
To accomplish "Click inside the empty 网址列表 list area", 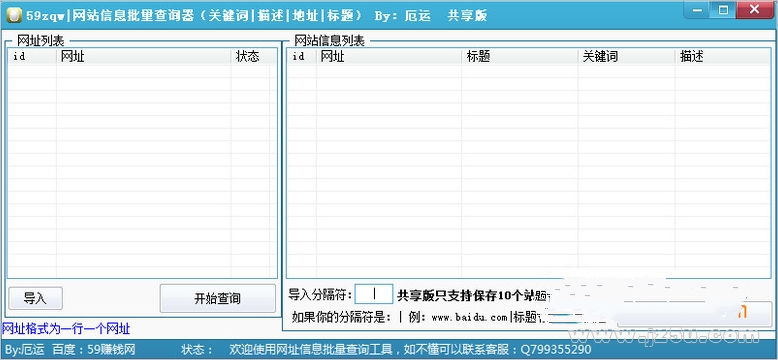I will coord(142,171).
